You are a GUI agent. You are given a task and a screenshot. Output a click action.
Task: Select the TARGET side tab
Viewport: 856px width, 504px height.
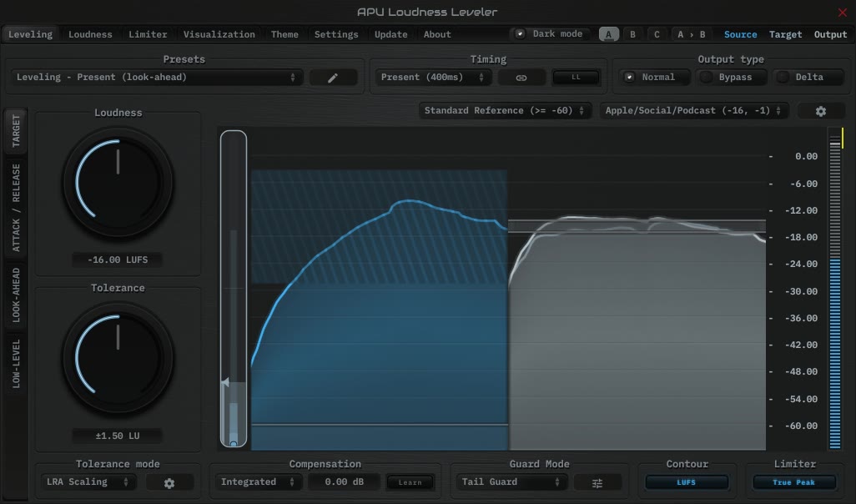click(16, 131)
